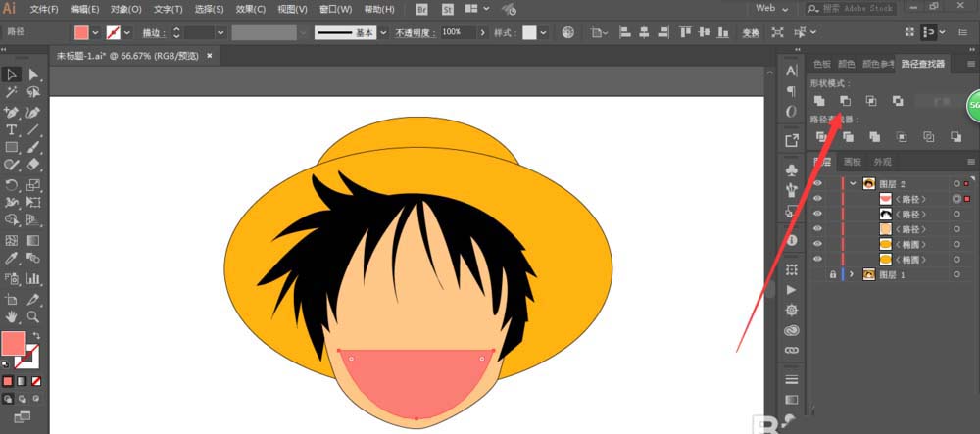Set the None button below fill swatch
This screenshot has height=434, width=980.
[37, 381]
